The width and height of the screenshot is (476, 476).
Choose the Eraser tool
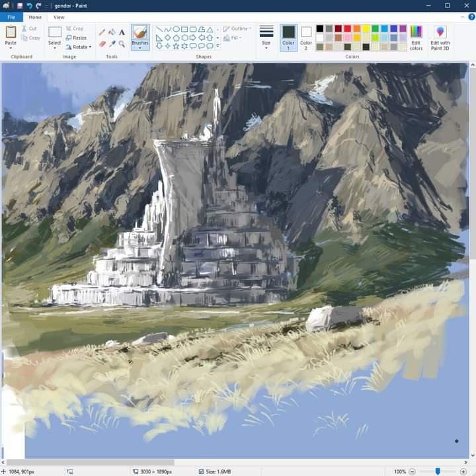point(102,44)
